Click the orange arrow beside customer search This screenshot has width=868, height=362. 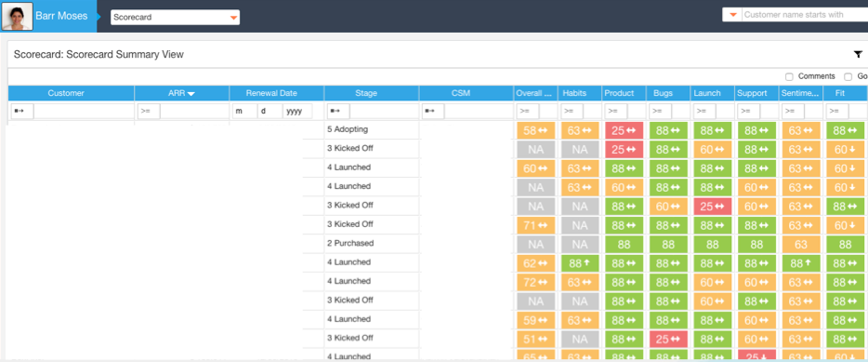[x=733, y=15]
